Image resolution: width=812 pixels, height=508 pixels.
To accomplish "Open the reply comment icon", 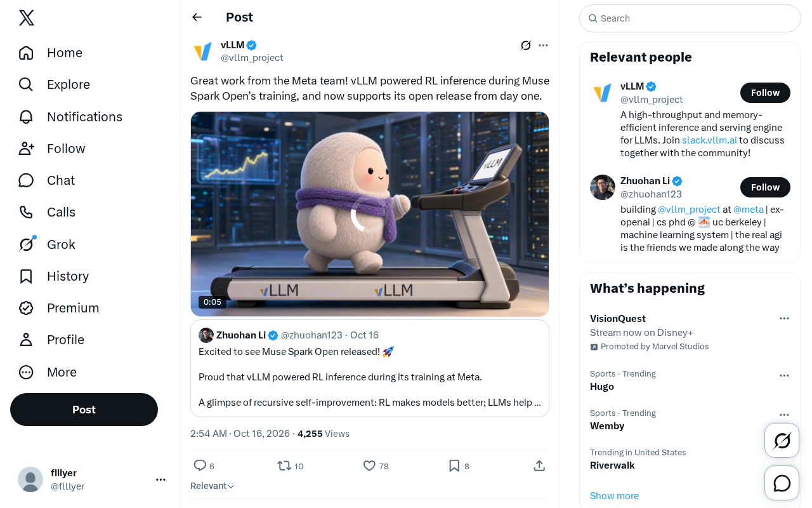I will point(200,465).
